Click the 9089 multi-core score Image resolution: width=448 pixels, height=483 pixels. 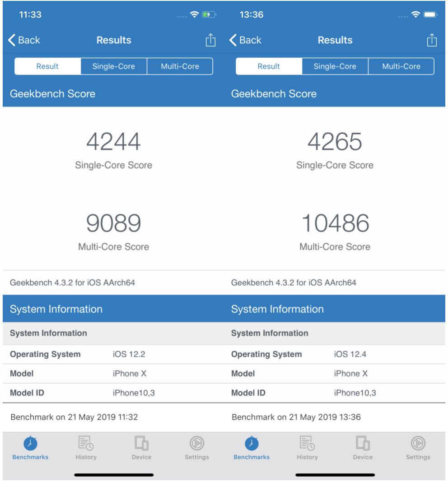113,223
